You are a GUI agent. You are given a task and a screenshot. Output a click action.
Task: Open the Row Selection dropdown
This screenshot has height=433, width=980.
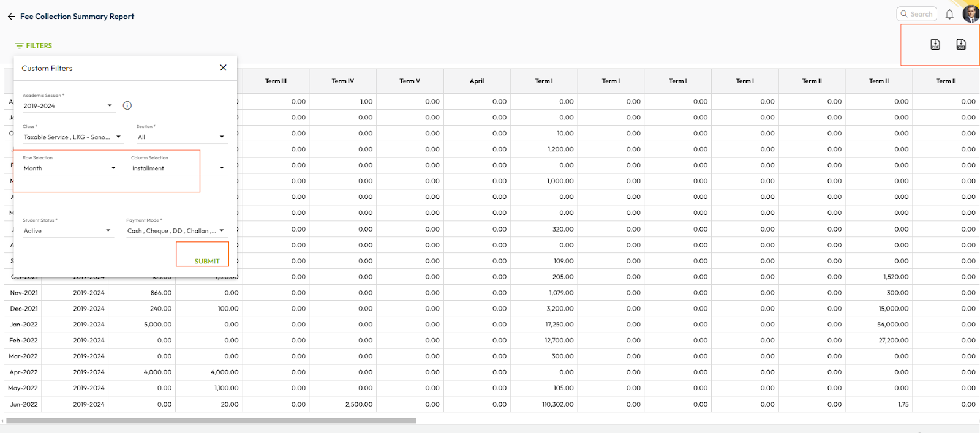click(113, 168)
